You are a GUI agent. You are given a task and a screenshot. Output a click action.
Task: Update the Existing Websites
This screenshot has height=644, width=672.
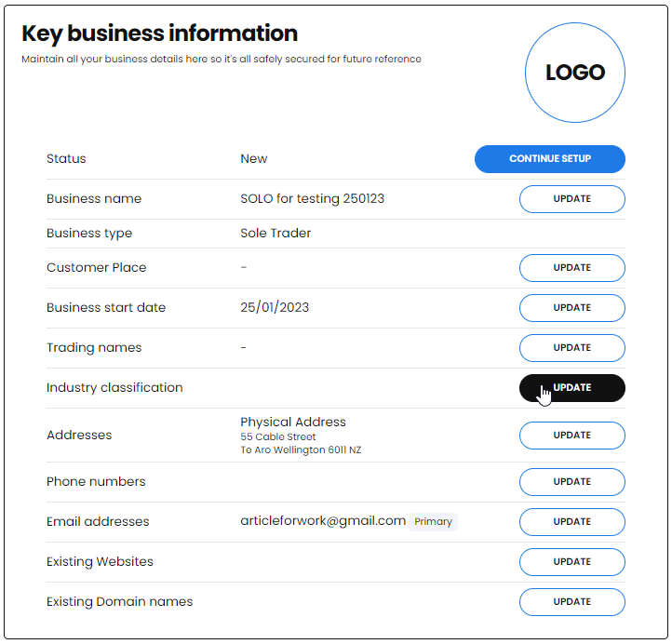coord(572,562)
